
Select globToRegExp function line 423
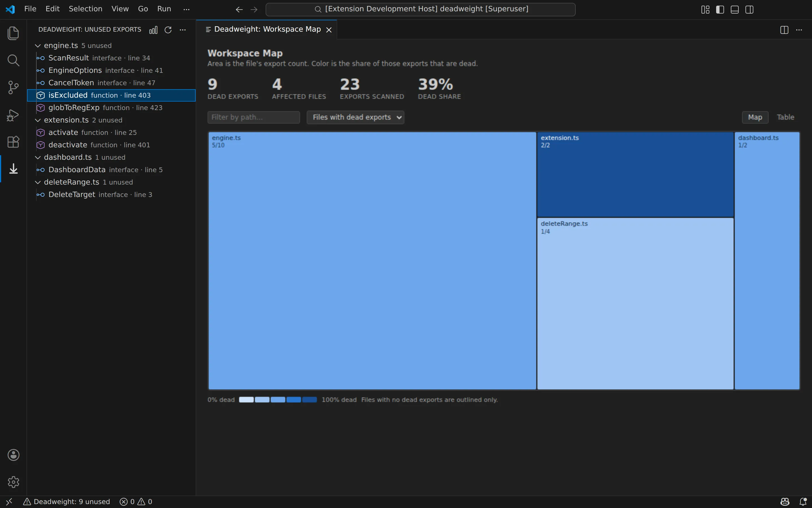click(111, 108)
